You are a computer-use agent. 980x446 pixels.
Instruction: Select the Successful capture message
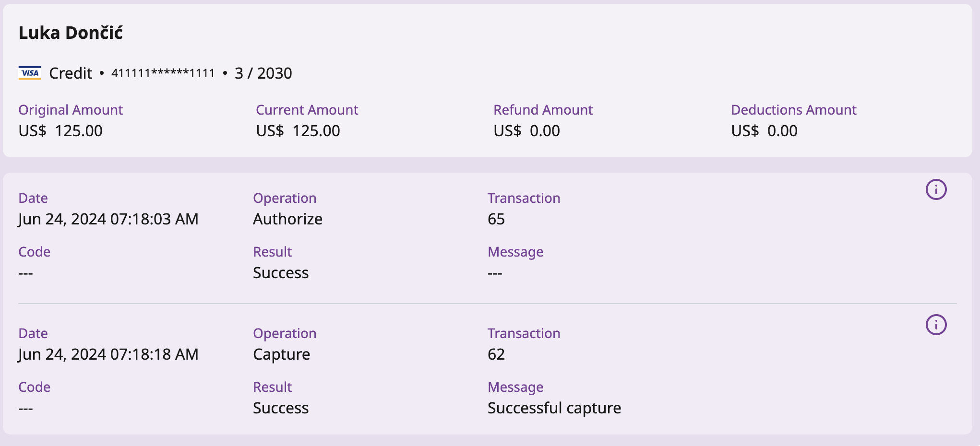pos(554,408)
